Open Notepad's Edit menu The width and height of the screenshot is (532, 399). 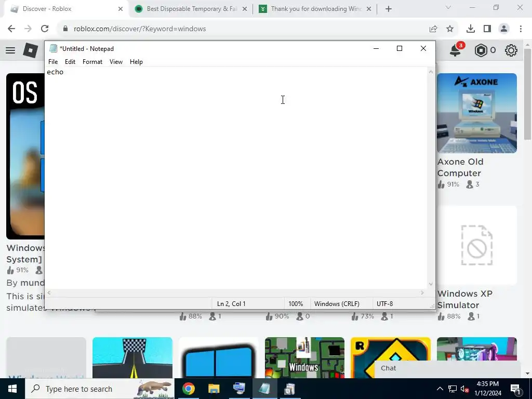[x=70, y=62]
